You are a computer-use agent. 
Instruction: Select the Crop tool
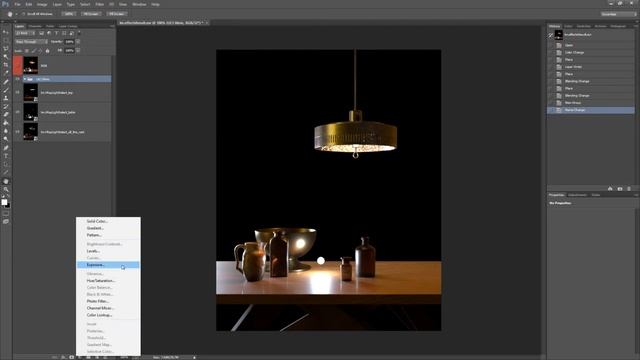pyautogui.click(x=6, y=64)
